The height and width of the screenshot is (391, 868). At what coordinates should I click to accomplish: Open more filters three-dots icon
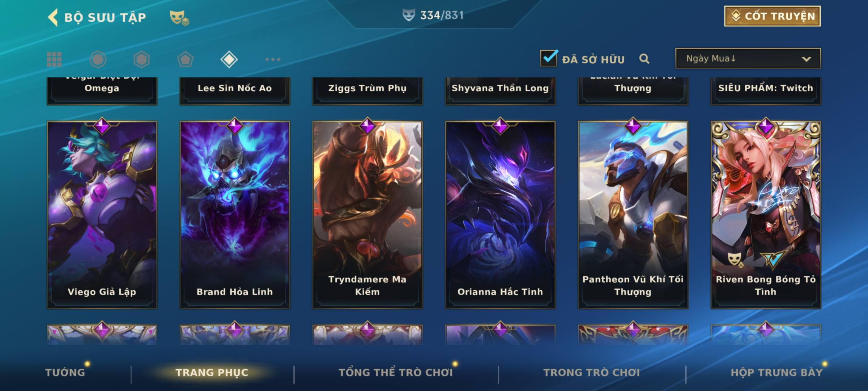click(273, 59)
